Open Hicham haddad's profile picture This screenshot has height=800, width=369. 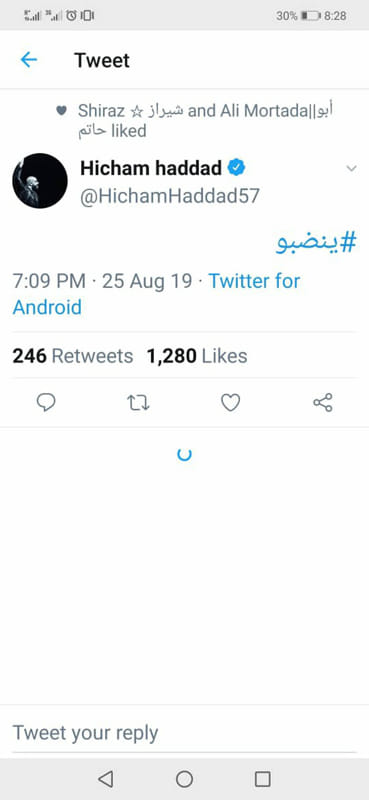tap(40, 181)
